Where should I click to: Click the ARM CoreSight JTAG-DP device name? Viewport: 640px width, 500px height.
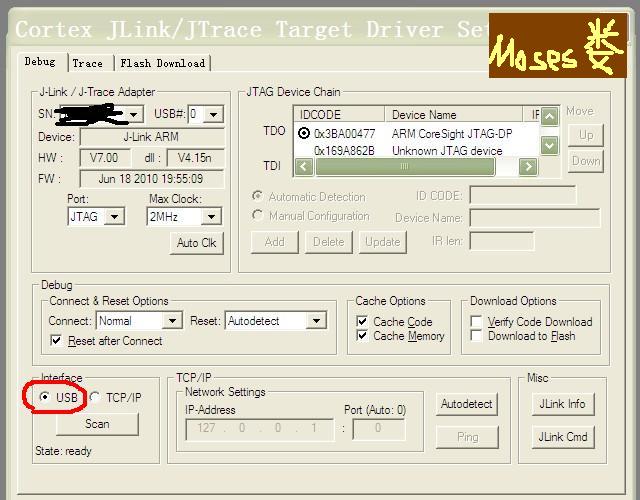click(x=452, y=133)
